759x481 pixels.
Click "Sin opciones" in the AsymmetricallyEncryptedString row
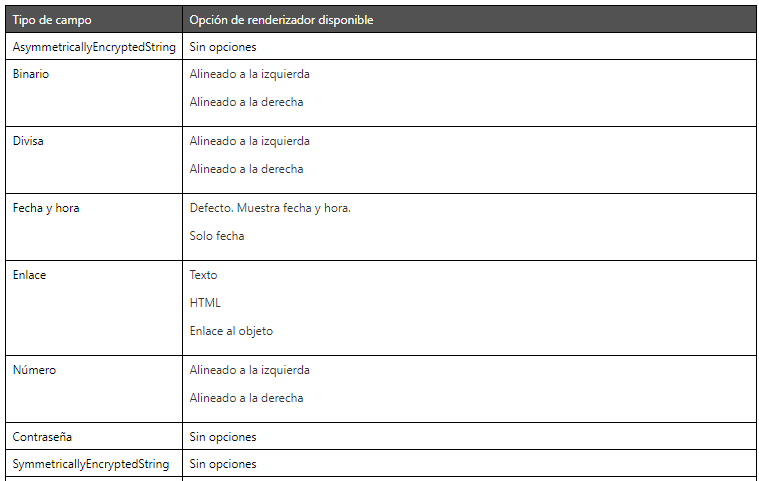pyautogui.click(x=223, y=47)
